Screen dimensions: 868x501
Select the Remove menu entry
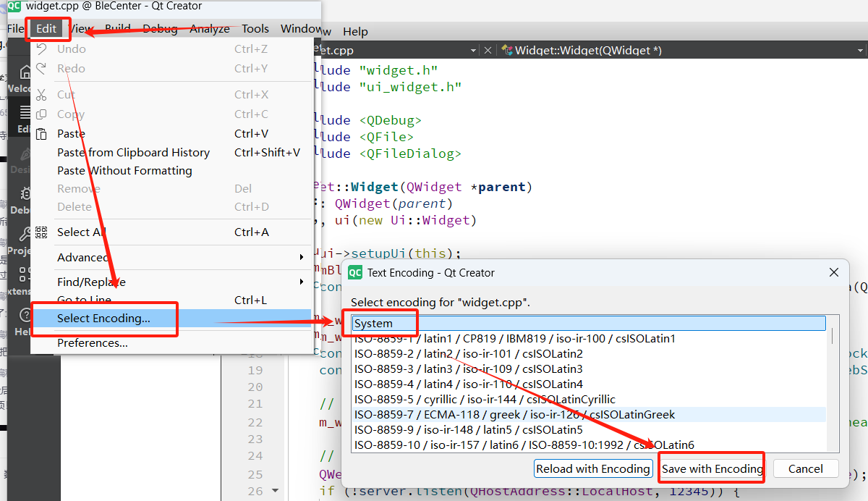pyautogui.click(x=173, y=189)
